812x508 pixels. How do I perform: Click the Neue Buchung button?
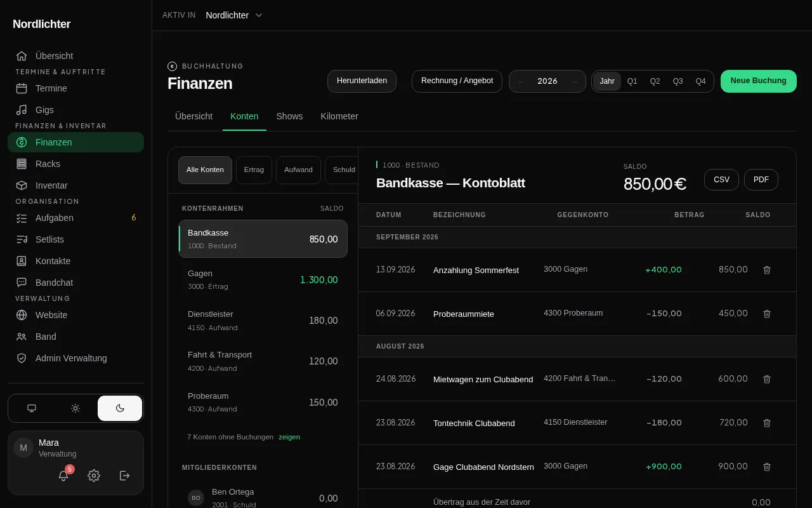[x=759, y=81]
